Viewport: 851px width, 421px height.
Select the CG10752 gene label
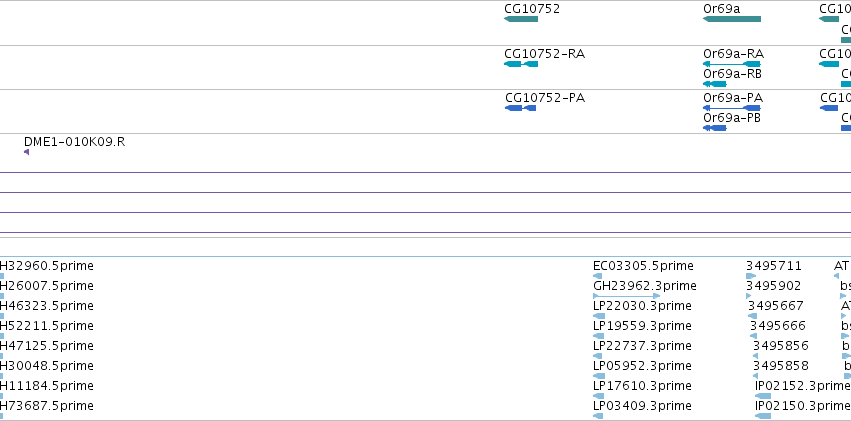pyautogui.click(x=532, y=9)
